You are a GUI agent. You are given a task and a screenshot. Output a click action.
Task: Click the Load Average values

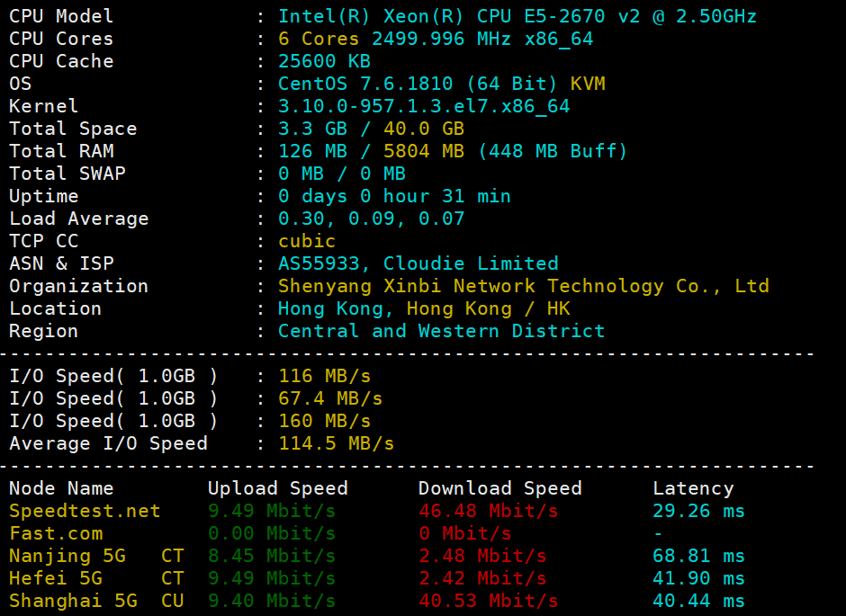(x=371, y=219)
